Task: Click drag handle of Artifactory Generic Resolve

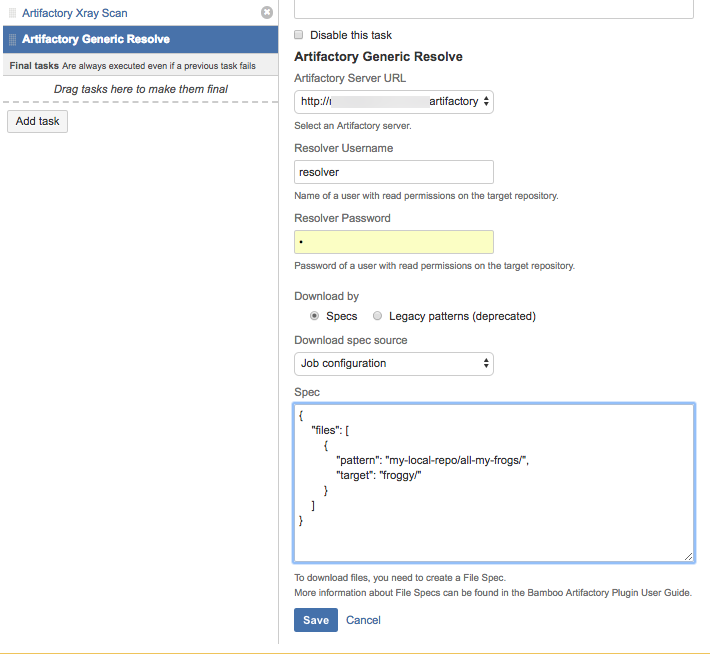Action: point(13,39)
